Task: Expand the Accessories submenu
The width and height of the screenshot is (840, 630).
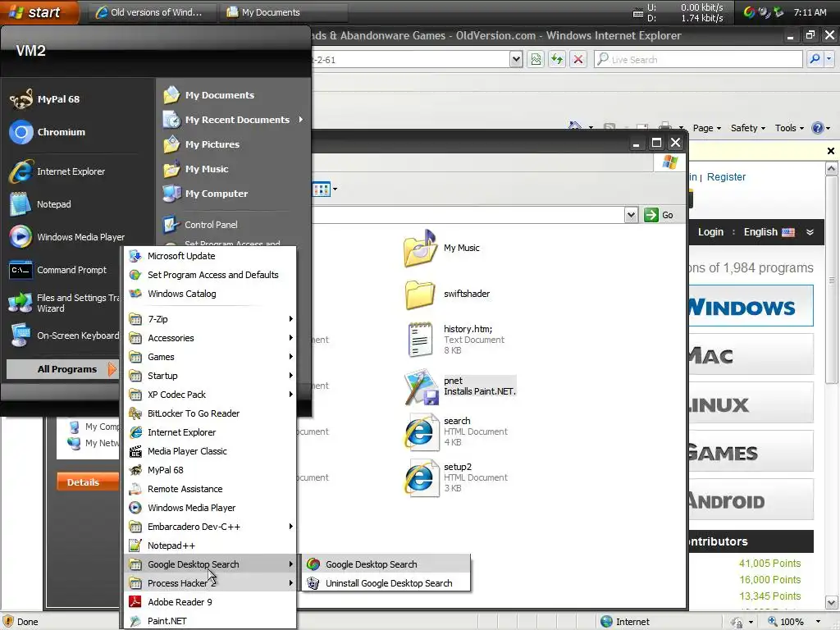Action: pos(210,338)
